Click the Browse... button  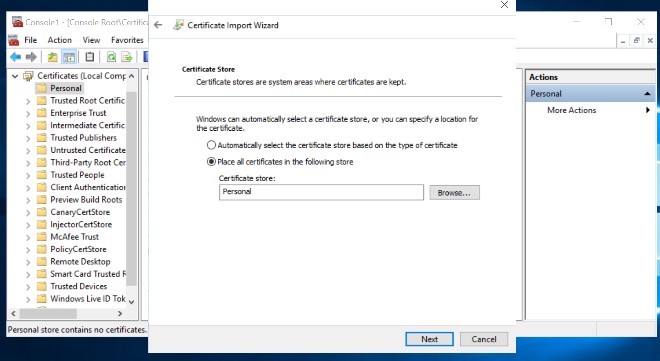click(x=454, y=193)
